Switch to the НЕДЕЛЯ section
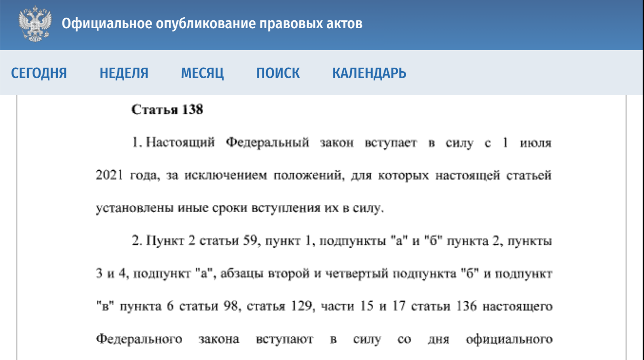The width and height of the screenshot is (644, 360). 124,73
